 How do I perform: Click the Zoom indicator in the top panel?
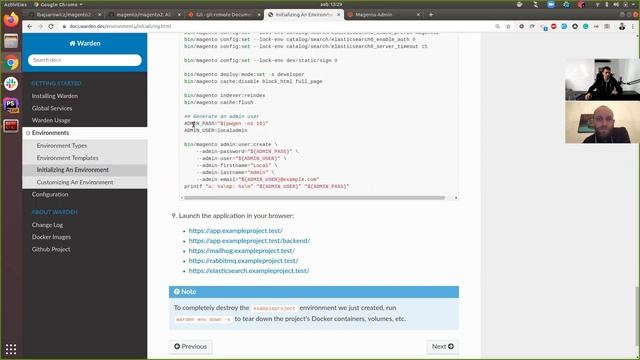point(551,4)
